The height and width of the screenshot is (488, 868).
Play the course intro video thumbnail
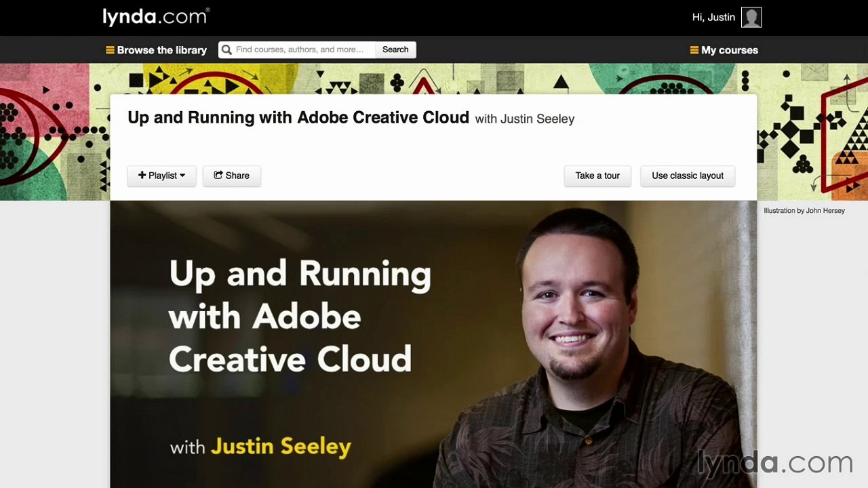tap(433, 344)
